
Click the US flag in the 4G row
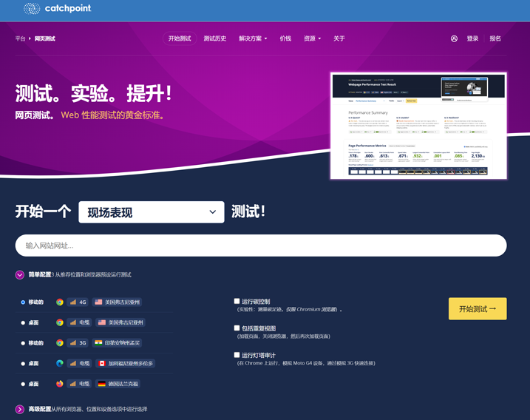[98, 302]
